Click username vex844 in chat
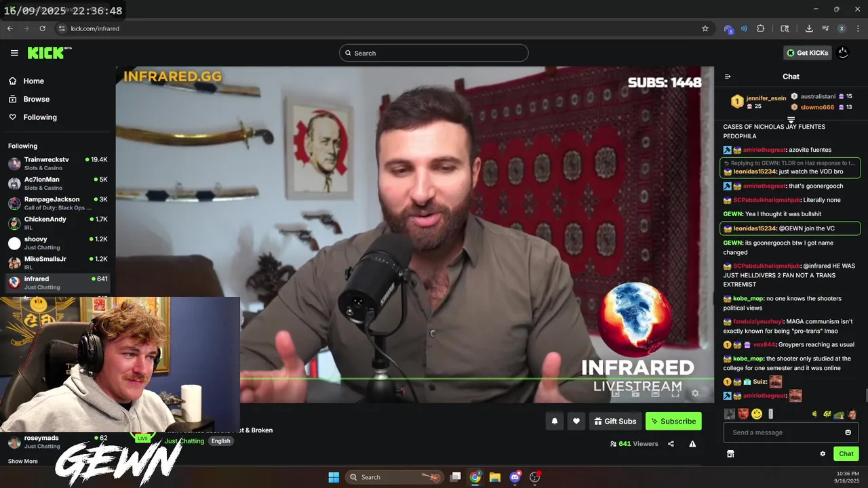The image size is (868, 488). 764,344
